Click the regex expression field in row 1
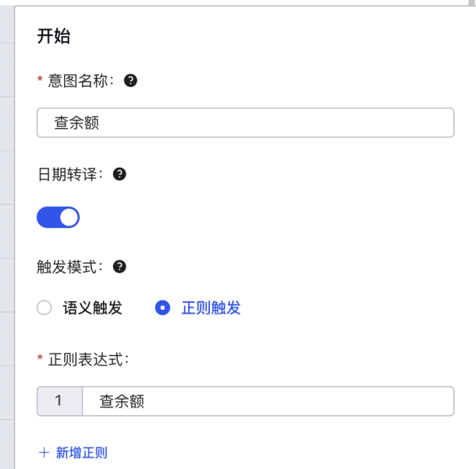This screenshot has height=469, width=476. (268, 401)
